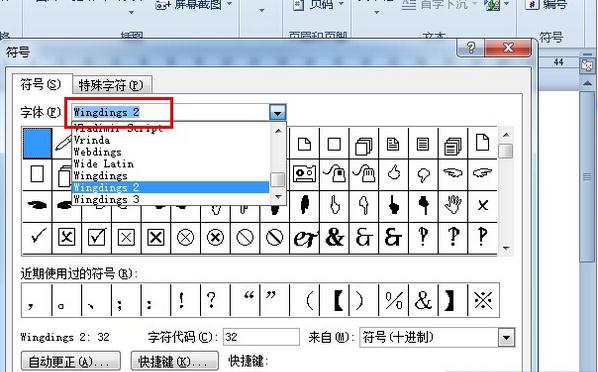
Task: Select the script 'er' ampersand symbol
Action: click(x=304, y=238)
